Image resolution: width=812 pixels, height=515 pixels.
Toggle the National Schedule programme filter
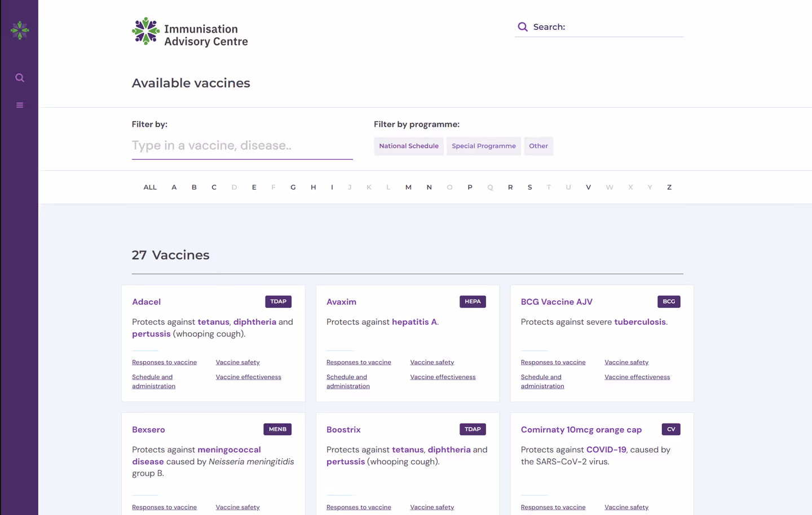point(409,146)
